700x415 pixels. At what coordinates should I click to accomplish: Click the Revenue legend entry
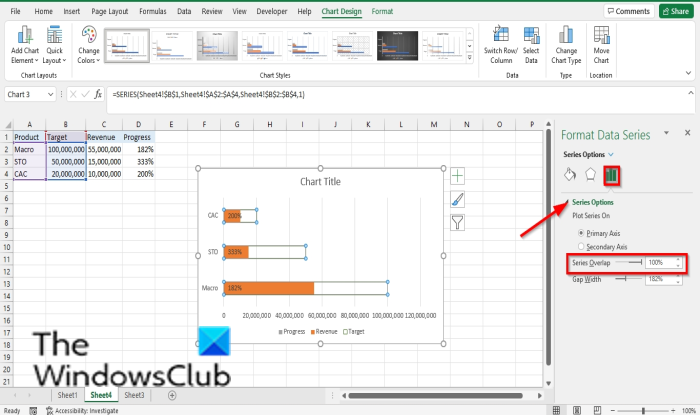(324, 332)
